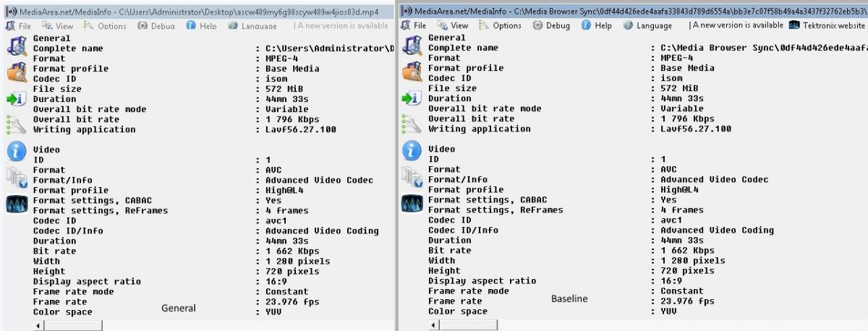Screen dimensions: 868x331
Task: Select 'C:\Media Browser Sync' complete name value in right window
Action: pyautogui.click(x=764, y=48)
